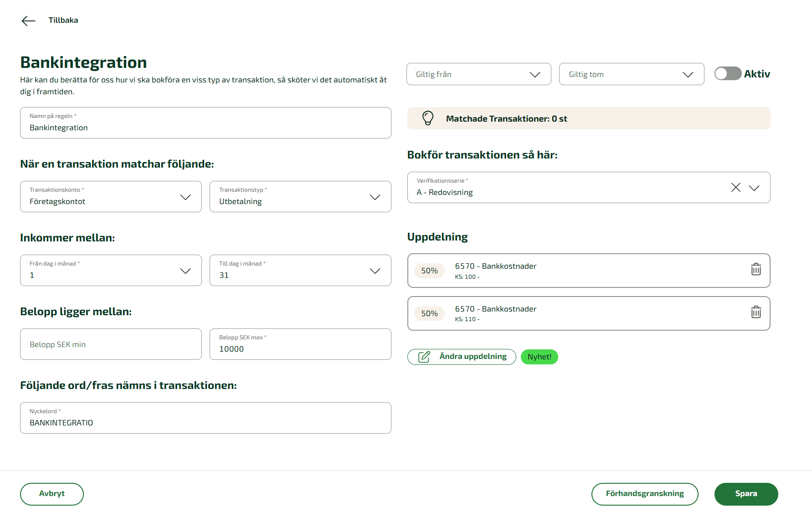Delete the first 6570 Bankkostnader split
The image size is (812, 517).
click(x=756, y=270)
